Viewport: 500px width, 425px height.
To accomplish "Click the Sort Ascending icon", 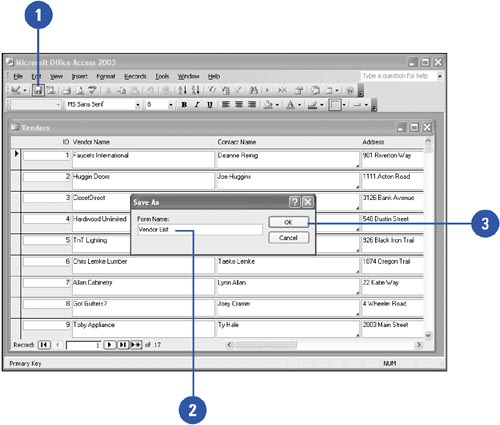I will tap(182, 90).
